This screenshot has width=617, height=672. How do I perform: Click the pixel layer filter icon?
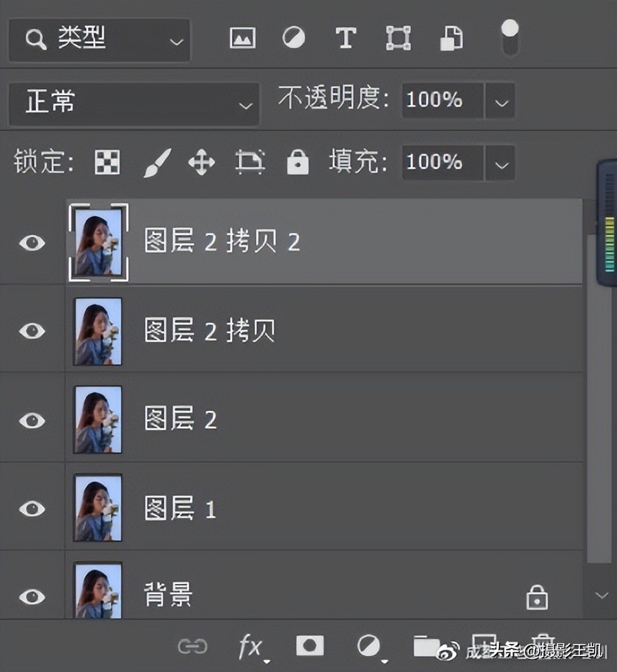(x=242, y=39)
